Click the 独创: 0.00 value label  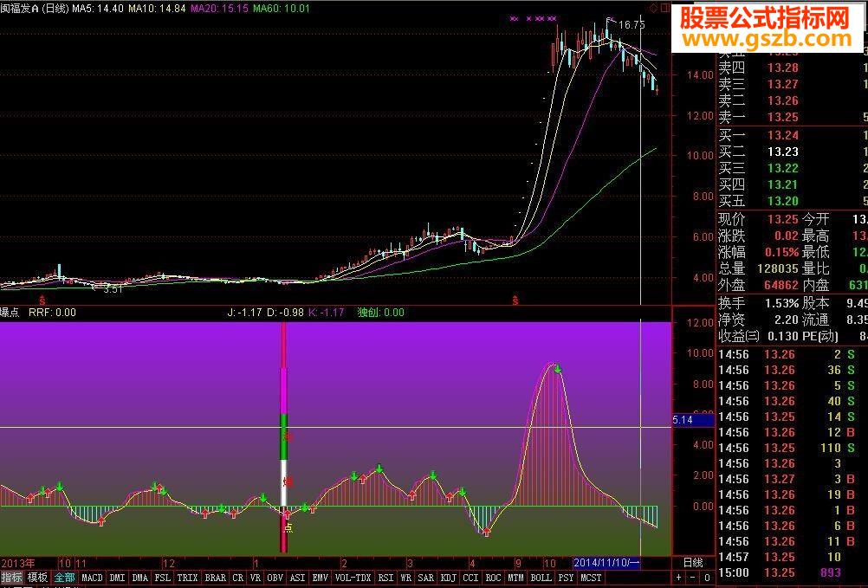tap(381, 313)
